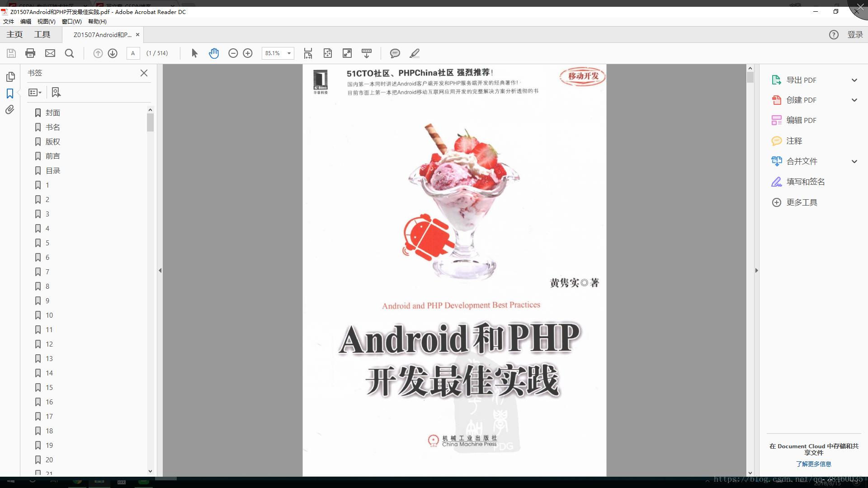Click the email envelope icon
Screen dimensions: 868x488
click(50, 53)
